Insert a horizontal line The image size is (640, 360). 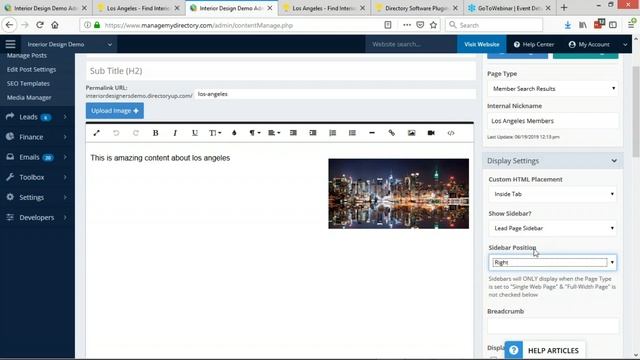pyautogui.click(x=372, y=133)
